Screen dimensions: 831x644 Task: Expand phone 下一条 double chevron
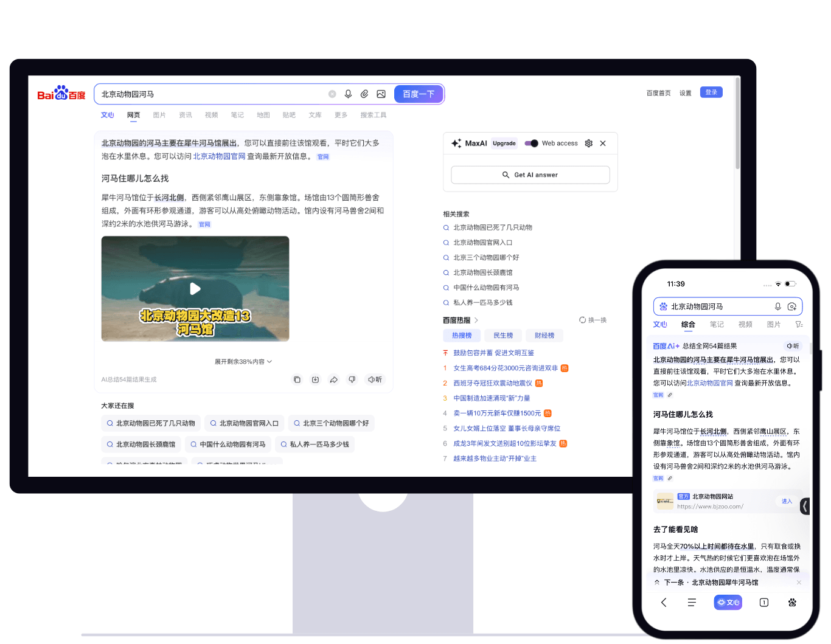pyautogui.click(x=657, y=583)
